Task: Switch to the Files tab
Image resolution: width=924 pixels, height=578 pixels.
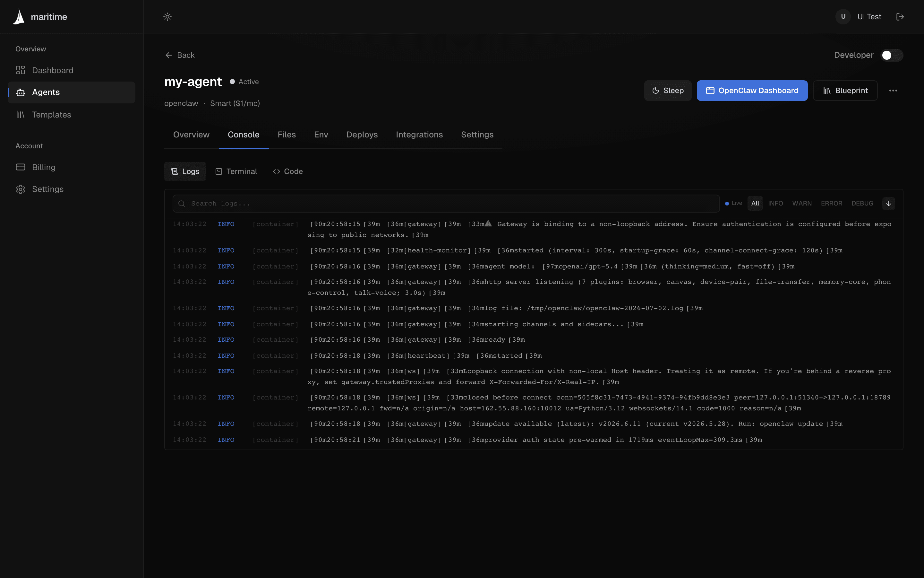Action: click(x=287, y=135)
